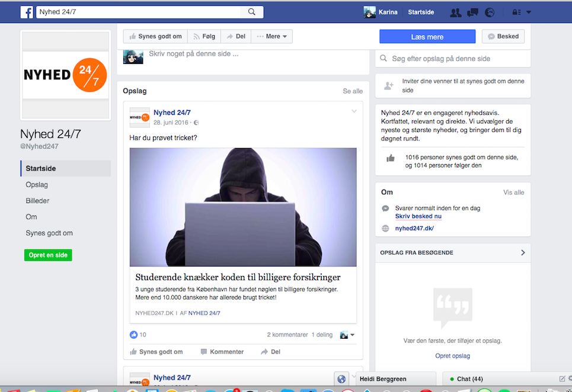Open the Heidi Berggreen chat tab
Viewport: 572px width, 392px height.
point(395,379)
